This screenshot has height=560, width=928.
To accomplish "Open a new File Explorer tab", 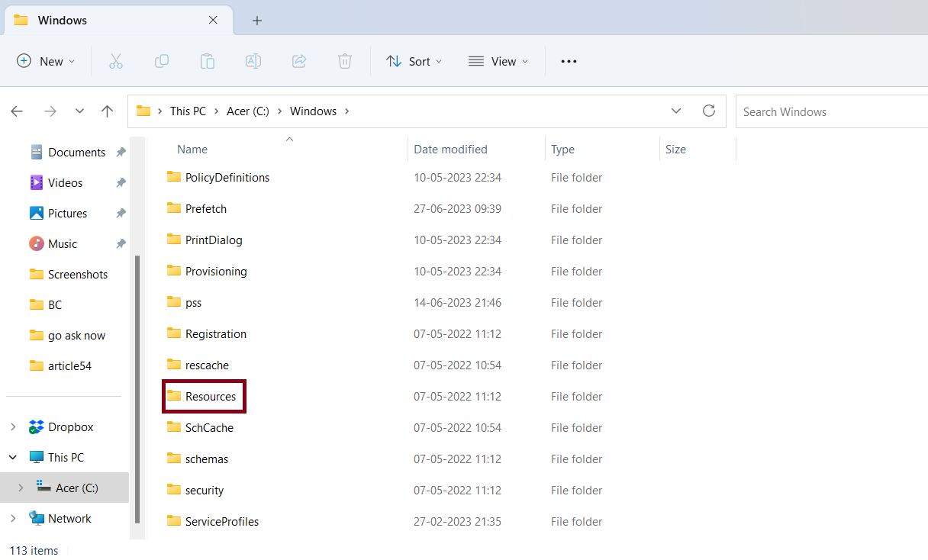I will (257, 21).
